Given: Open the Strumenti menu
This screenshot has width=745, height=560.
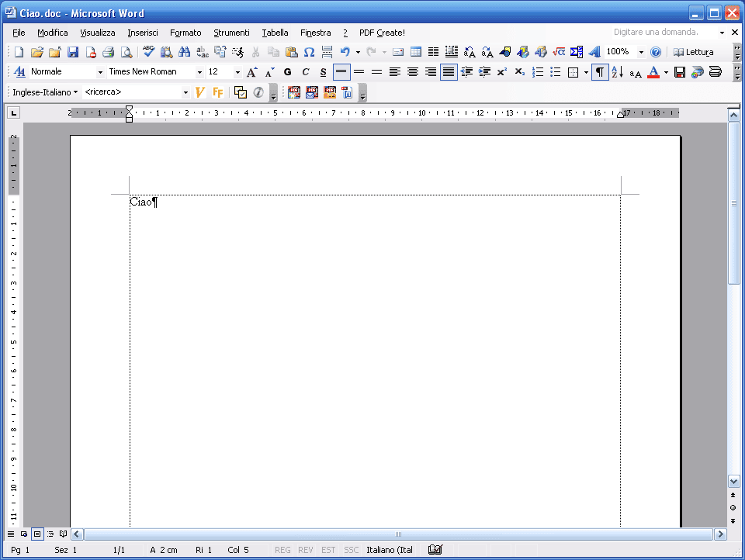Looking at the screenshot, I should point(231,33).
